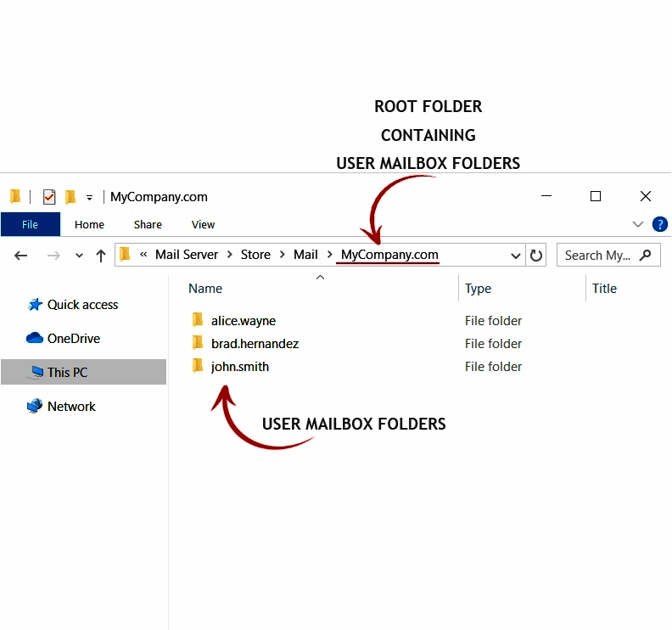Click the New Folder icon in quick access toolbar
The image size is (672, 630).
tap(70, 197)
